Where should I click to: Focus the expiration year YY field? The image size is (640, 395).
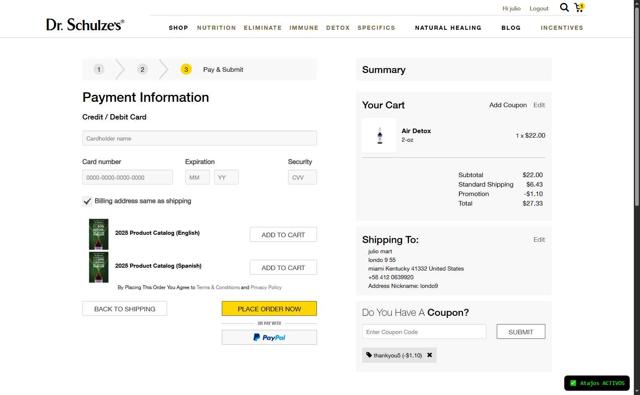click(226, 178)
